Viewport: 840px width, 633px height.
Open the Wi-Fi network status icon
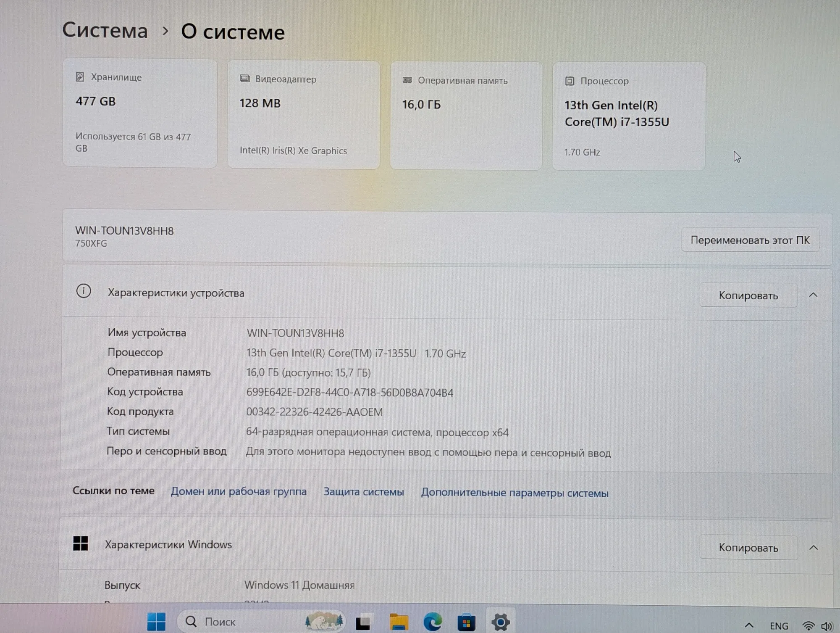(808, 626)
